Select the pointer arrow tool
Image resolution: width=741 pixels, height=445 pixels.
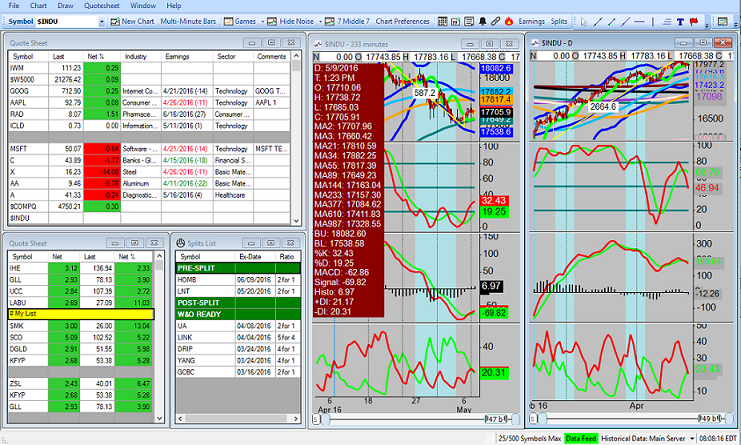(x=584, y=22)
